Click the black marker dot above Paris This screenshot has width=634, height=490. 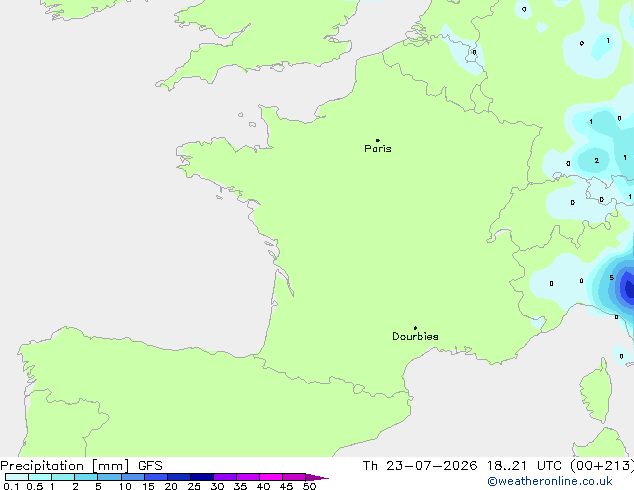point(378,140)
